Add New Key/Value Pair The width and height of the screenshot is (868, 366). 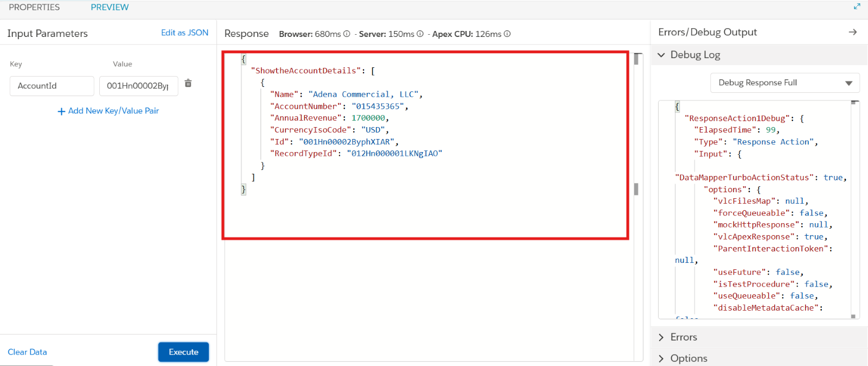pos(108,111)
